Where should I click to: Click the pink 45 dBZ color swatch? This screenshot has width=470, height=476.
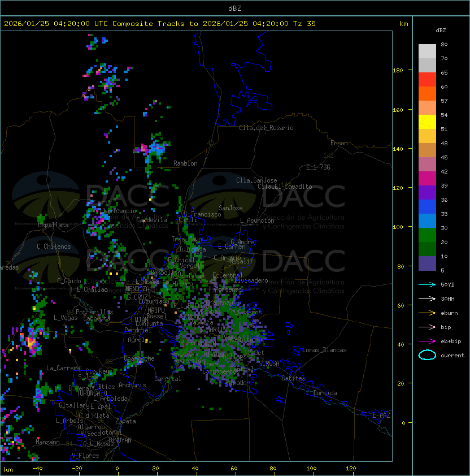click(427, 165)
